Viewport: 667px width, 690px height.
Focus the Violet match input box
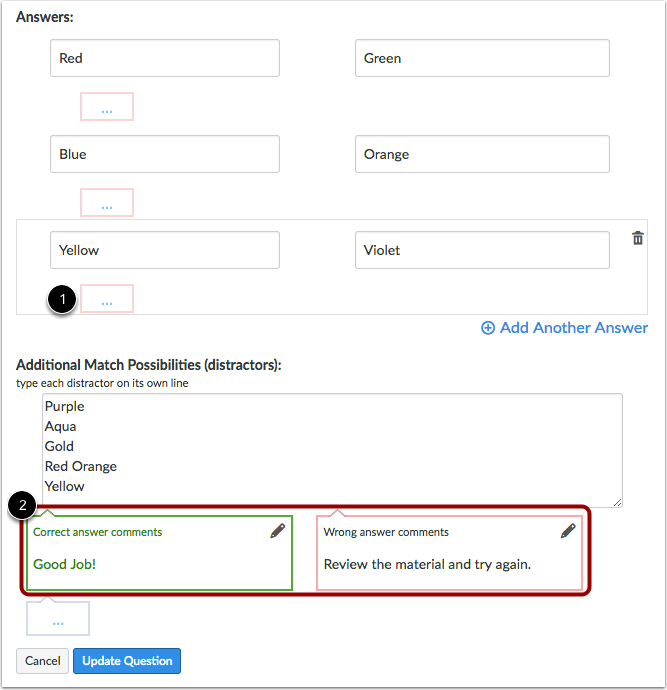click(482, 250)
